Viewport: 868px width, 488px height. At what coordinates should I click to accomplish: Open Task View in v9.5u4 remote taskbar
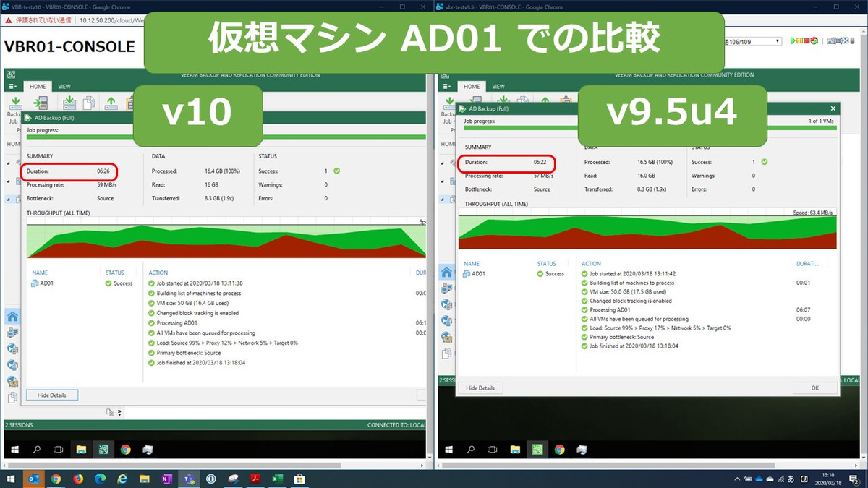[493, 449]
